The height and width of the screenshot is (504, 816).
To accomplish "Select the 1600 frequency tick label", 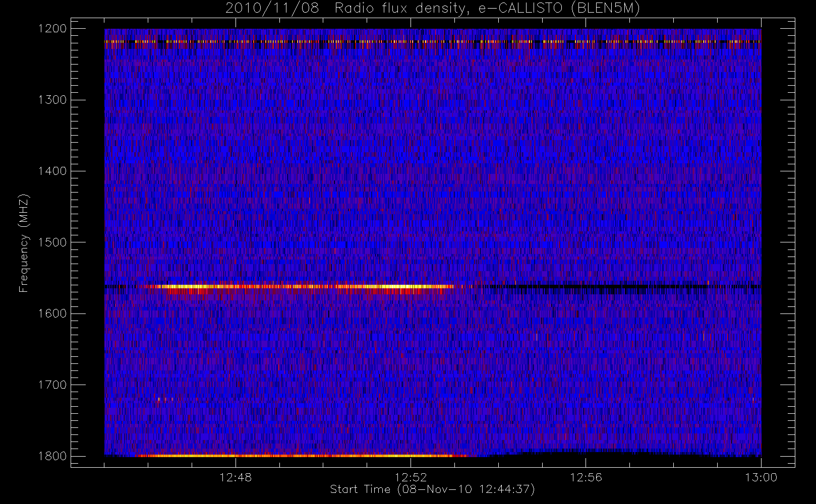I will (52, 313).
